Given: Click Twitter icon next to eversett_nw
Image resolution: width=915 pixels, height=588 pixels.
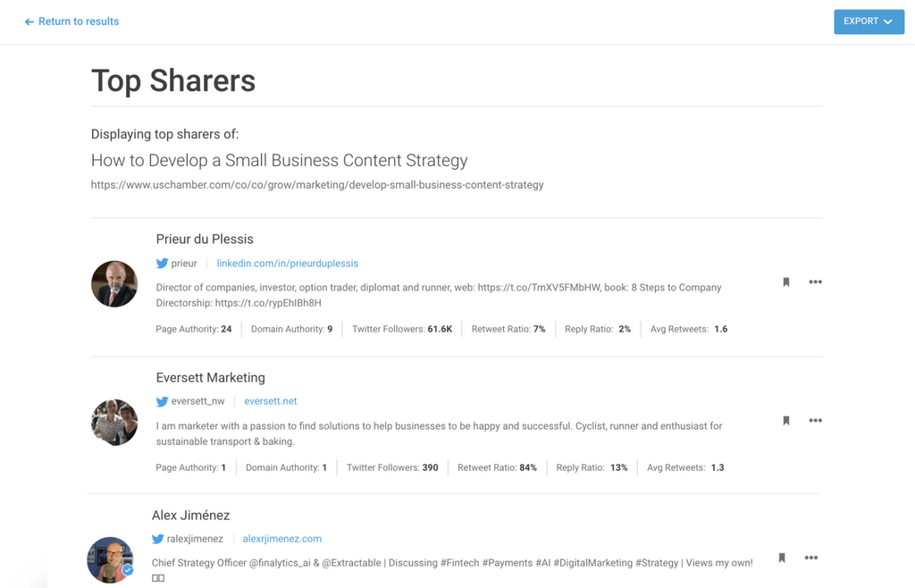Looking at the screenshot, I should point(162,402).
